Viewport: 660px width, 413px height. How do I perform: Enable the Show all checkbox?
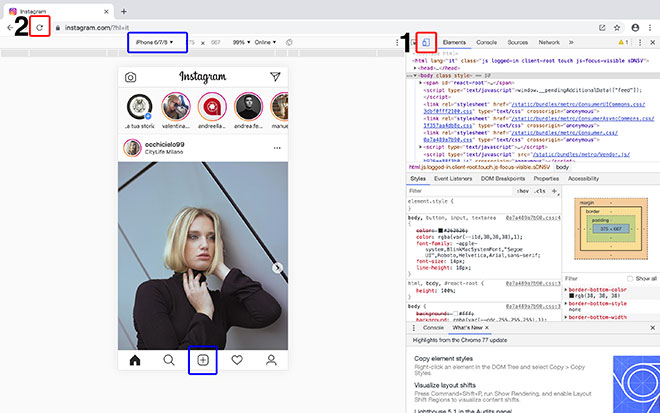pos(627,278)
